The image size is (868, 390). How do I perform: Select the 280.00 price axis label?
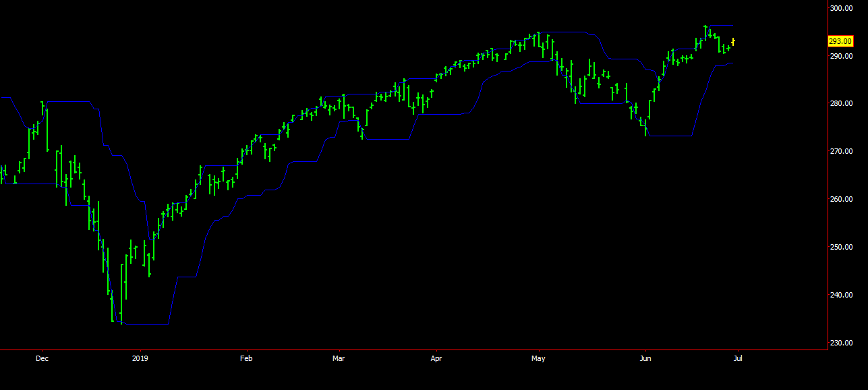(841, 104)
